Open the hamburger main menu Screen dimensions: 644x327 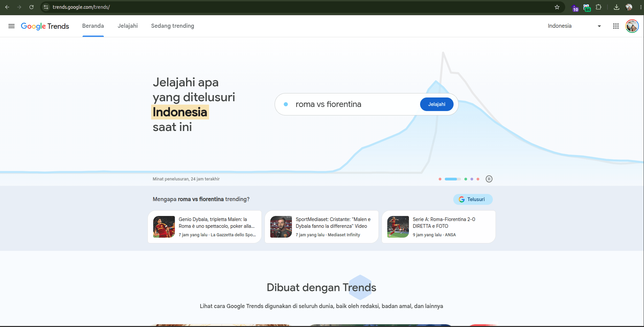11,26
